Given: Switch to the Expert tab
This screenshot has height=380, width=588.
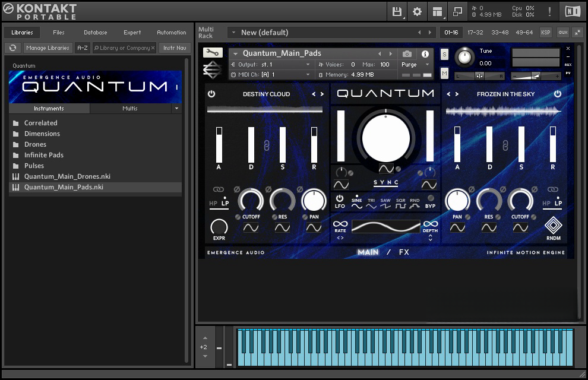Looking at the screenshot, I should click(x=132, y=32).
